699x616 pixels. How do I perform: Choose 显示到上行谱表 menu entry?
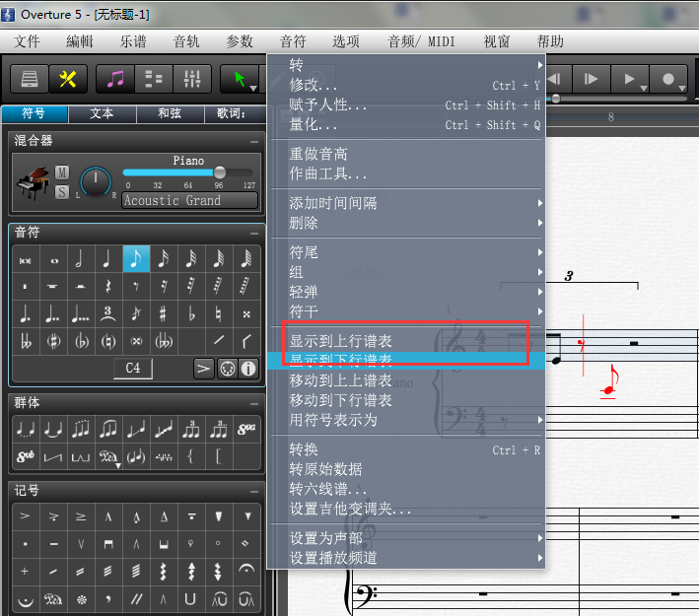(x=406, y=341)
